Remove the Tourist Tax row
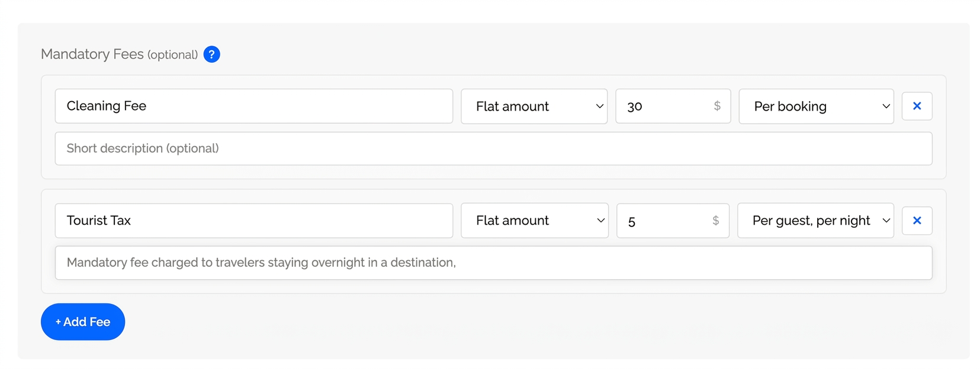Image resolution: width=980 pixels, height=369 pixels. pyautogui.click(x=917, y=221)
